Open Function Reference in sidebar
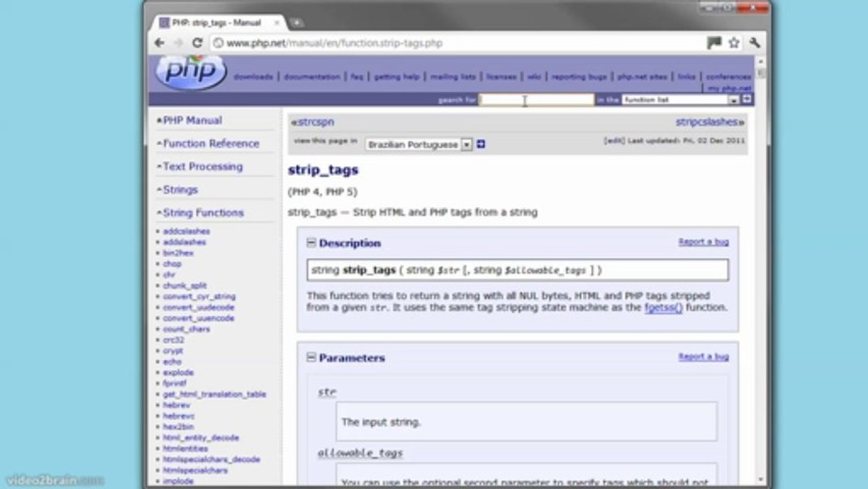 [x=211, y=143]
